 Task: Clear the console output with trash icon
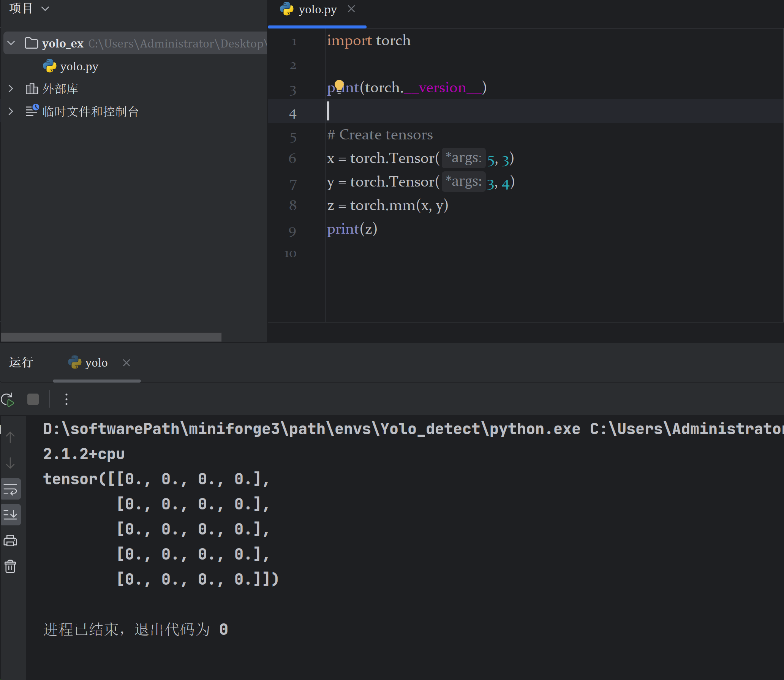click(10, 566)
